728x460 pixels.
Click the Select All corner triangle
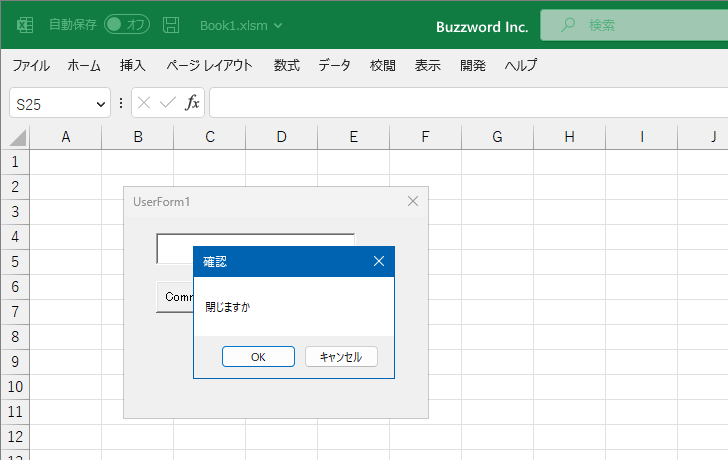pos(18,137)
